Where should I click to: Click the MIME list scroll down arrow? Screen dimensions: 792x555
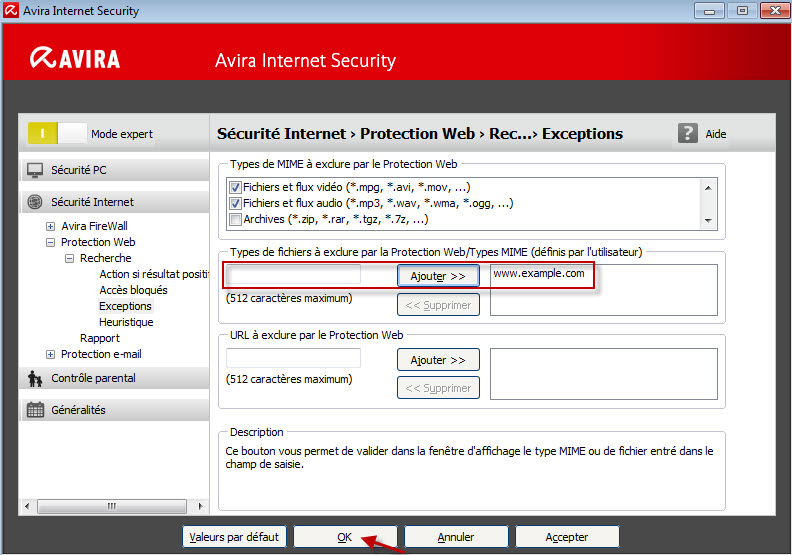(708, 221)
